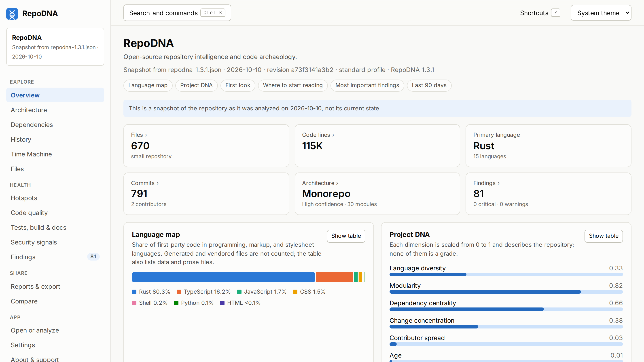This screenshot has width=644, height=362.
Task: Open the Compare page
Action: pos(55,301)
